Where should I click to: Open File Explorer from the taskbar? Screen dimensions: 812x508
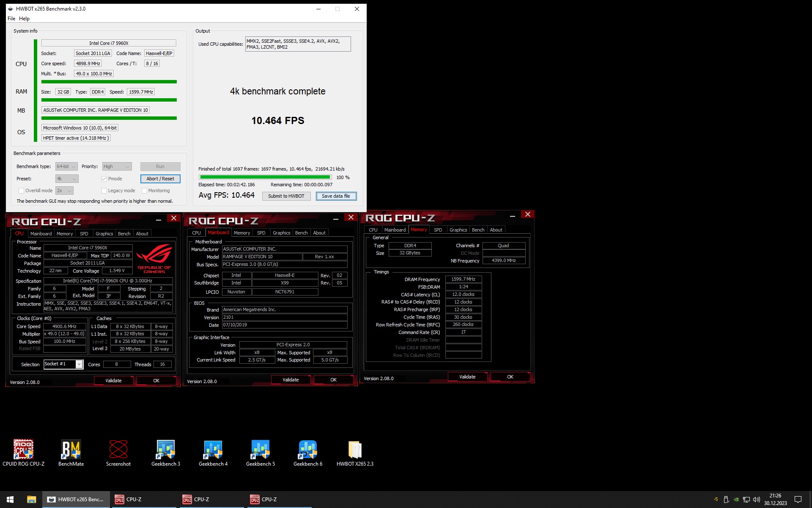(31, 500)
